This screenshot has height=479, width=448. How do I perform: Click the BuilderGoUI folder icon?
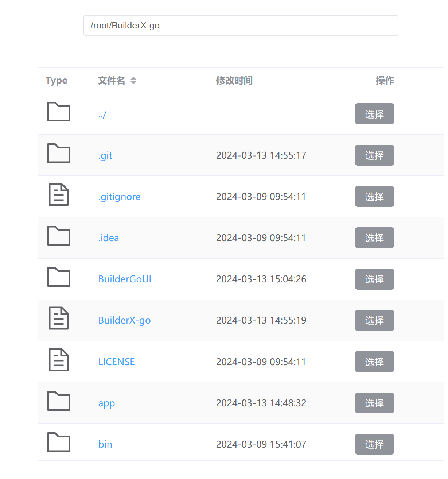coord(59,277)
